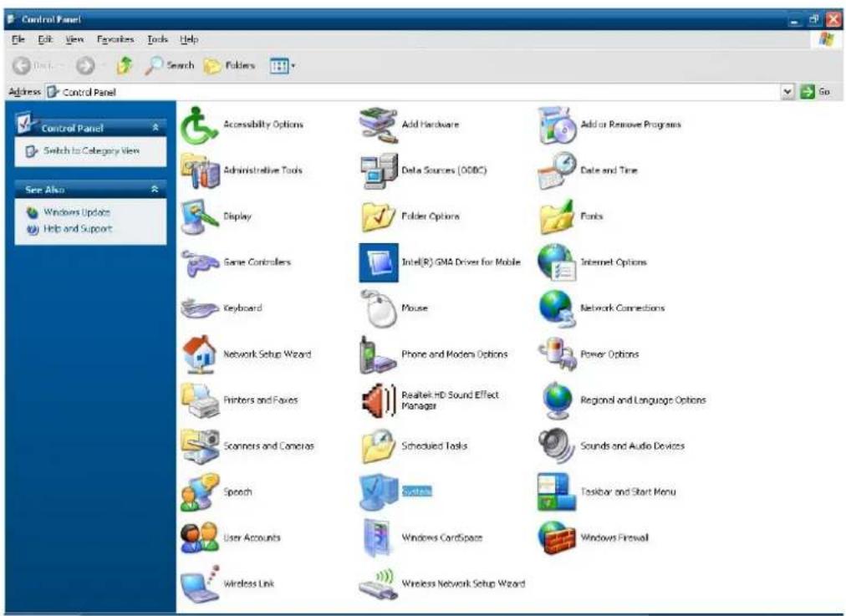Image resolution: width=846 pixels, height=616 pixels.
Task: Open the Network Setup Wizard icon
Action: [200, 354]
